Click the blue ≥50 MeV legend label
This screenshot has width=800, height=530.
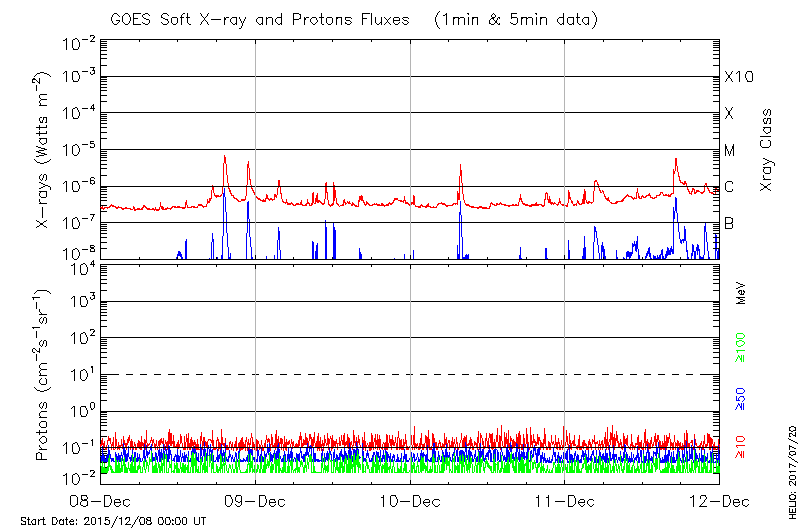741,397
